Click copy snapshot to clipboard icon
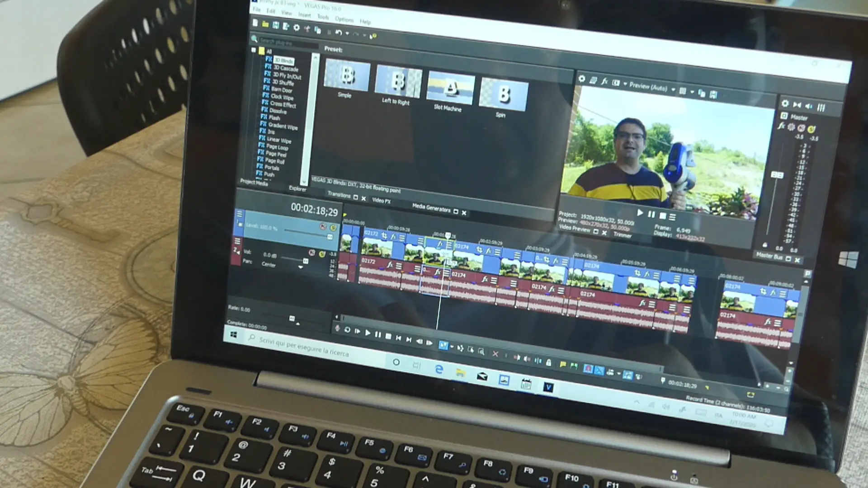 click(702, 93)
